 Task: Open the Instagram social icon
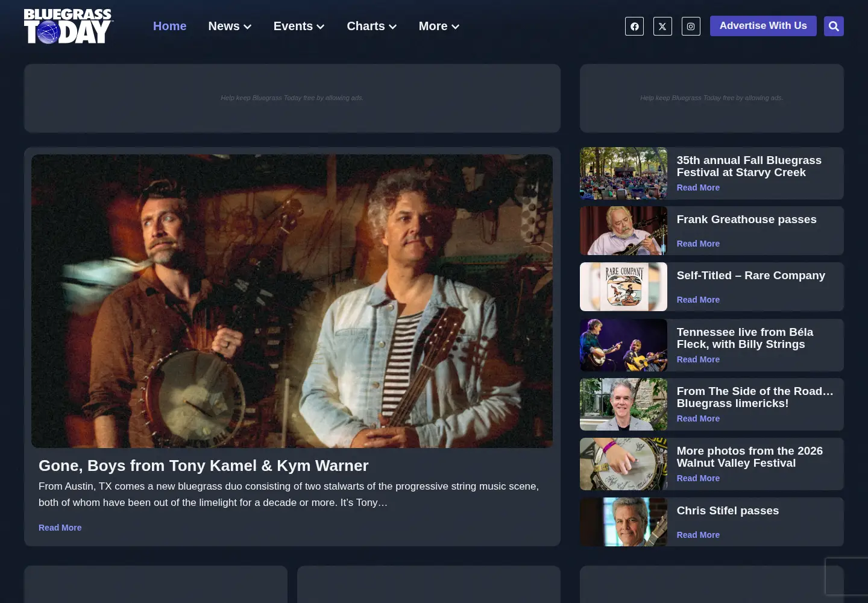(691, 26)
